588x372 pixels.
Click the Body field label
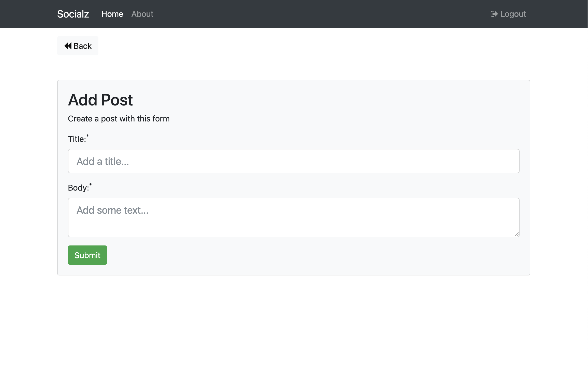(x=78, y=188)
